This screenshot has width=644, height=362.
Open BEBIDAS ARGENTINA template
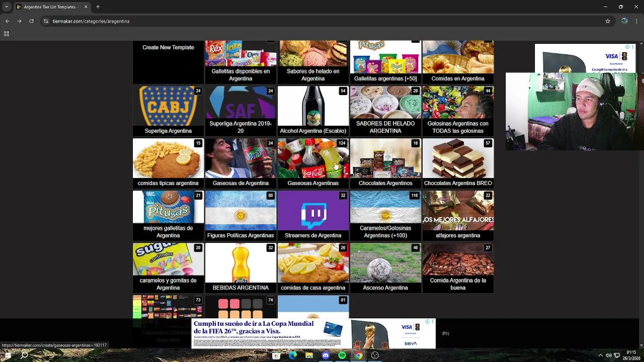click(x=240, y=267)
